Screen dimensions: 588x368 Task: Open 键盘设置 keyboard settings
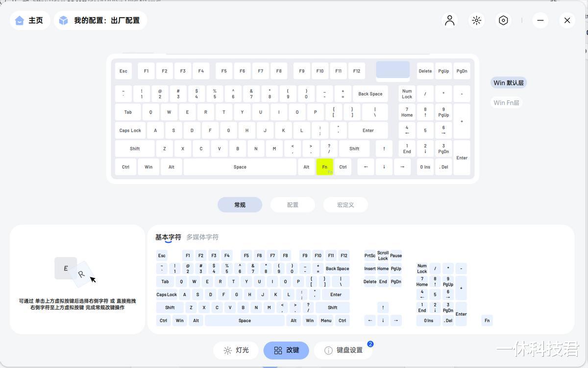(x=343, y=350)
